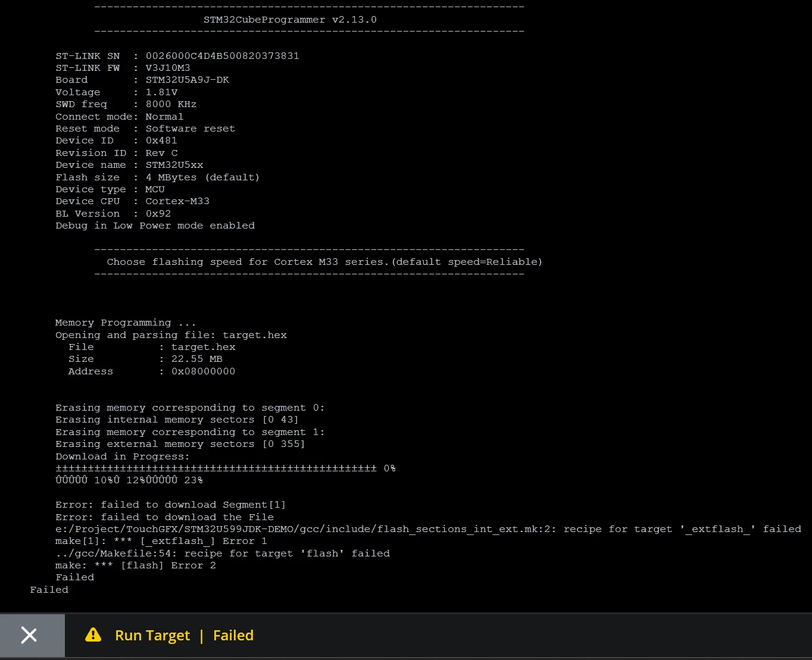Screen dimensions: 812x660
Task: Click the "Run Target" status label
Action: [x=152, y=636]
